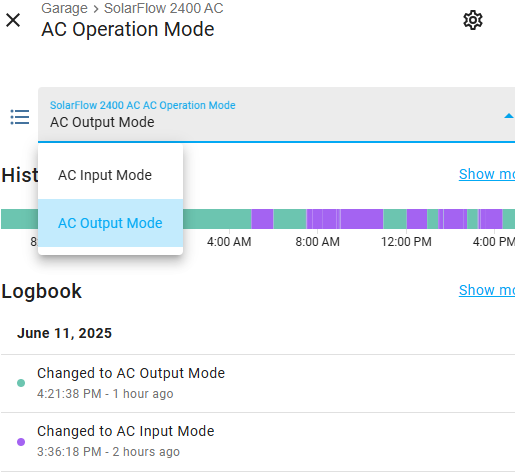515x474 pixels.
Task: Click green history segment before 8:00 AM
Action: [x=290, y=219]
